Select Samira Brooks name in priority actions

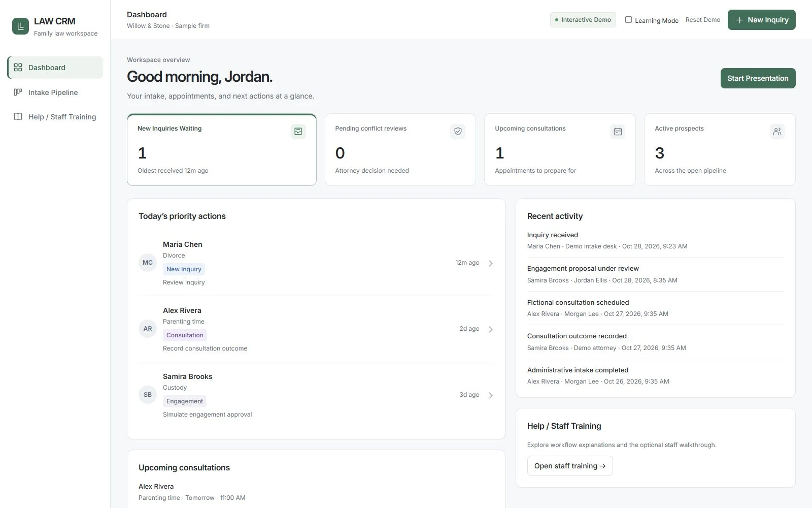pyautogui.click(x=188, y=376)
